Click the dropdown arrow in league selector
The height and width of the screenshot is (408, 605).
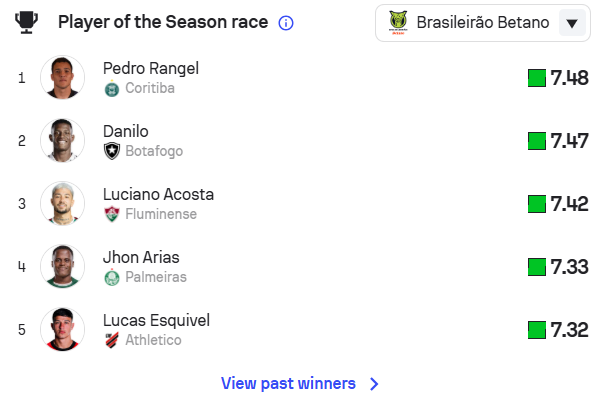[571, 23]
